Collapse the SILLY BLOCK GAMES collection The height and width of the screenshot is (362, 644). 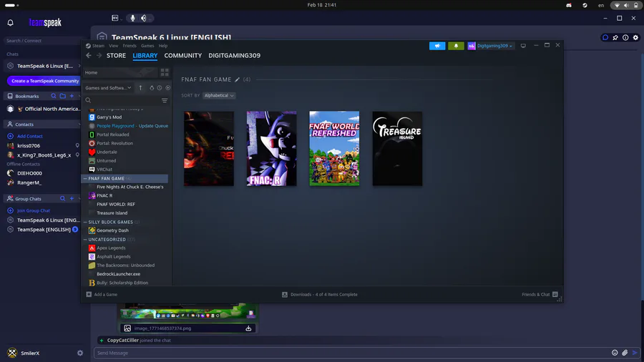[85, 222]
